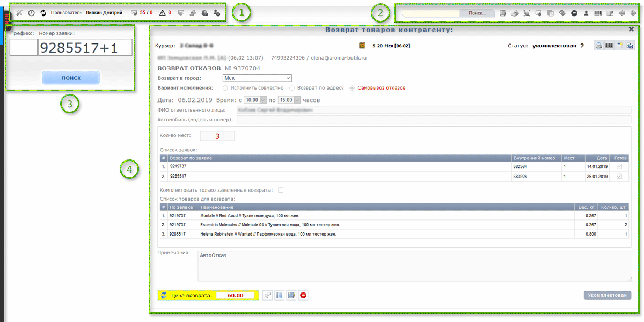Image resolution: width=644 pixels, height=322 pixels.
Task: Click the "Укомплектован" button
Action: point(607,295)
